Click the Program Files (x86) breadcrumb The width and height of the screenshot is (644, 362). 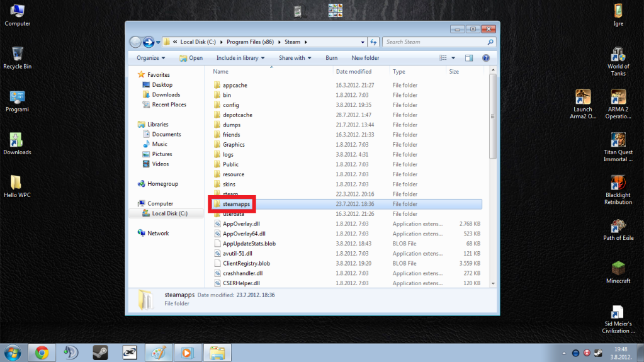click(x=250, y=42)
